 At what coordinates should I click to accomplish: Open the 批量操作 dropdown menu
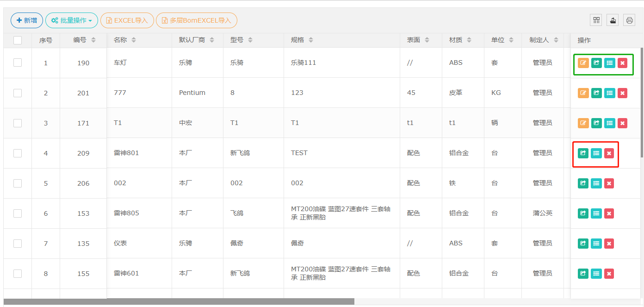pos(72,20)
